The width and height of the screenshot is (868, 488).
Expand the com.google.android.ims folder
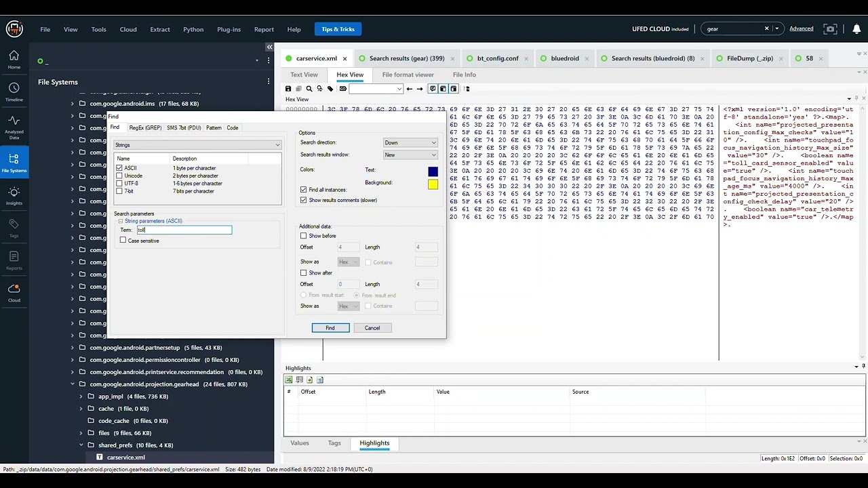[72, 104]
